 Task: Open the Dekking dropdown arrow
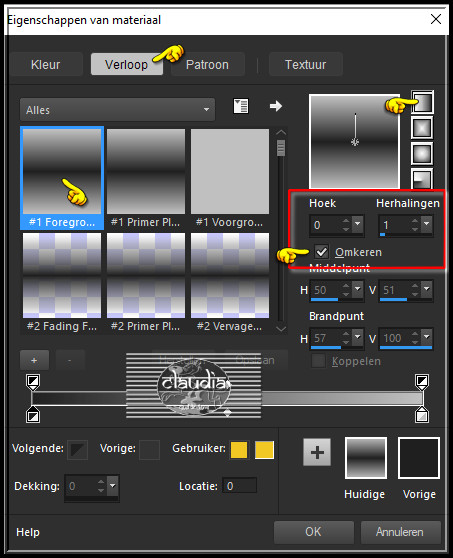coord(113,486)
